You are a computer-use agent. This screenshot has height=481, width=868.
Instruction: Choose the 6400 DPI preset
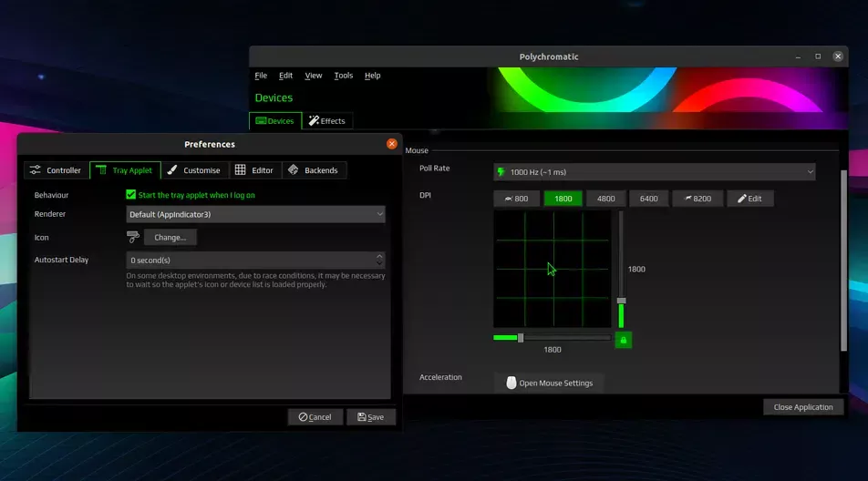tap(648, 199)
